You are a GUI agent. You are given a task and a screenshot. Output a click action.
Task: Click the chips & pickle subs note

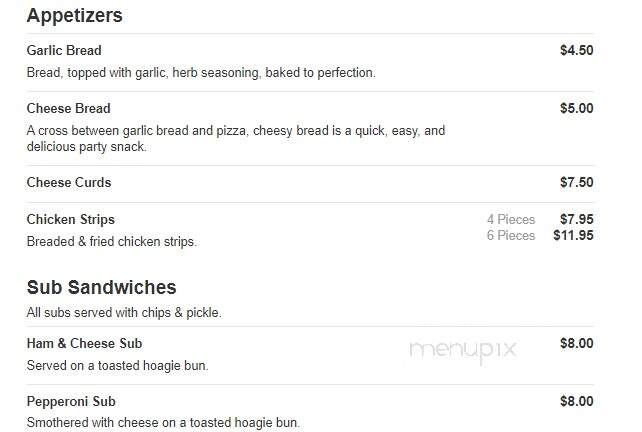124,313
